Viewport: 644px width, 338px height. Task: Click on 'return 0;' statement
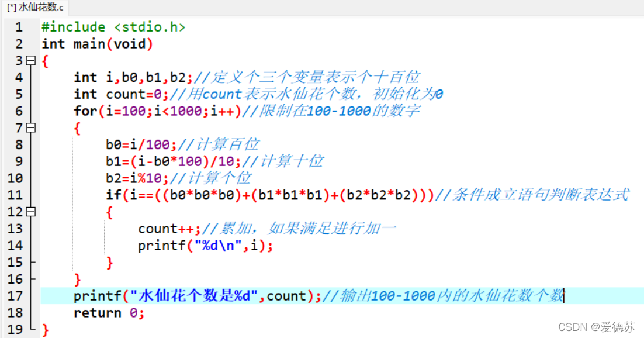(109, 313)
